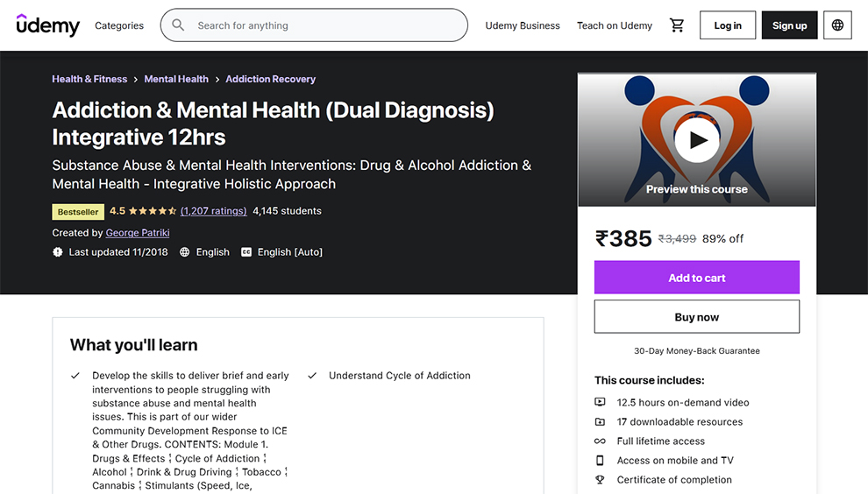The height and width of the screenshot is (494, 868).
Task: Click the Buy now button
Action: click(697, 317)
